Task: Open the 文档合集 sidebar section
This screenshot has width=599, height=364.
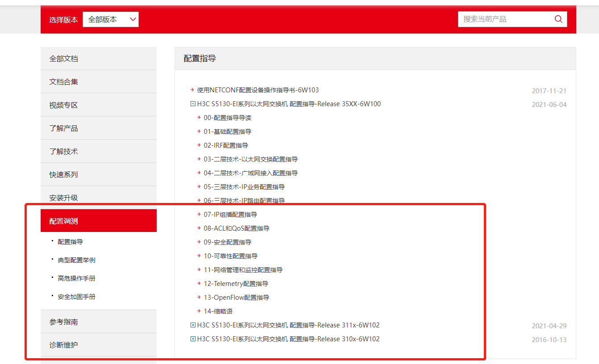Action: (99, 82)
